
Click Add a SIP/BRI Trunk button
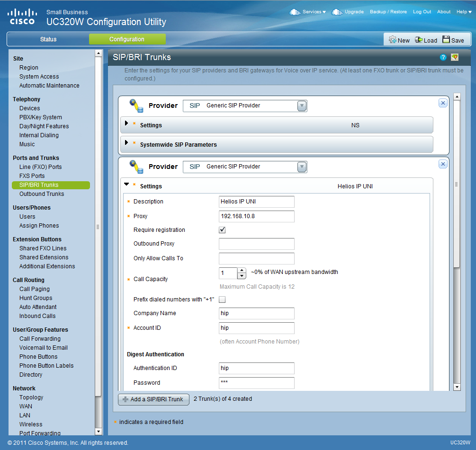[153, 399]
